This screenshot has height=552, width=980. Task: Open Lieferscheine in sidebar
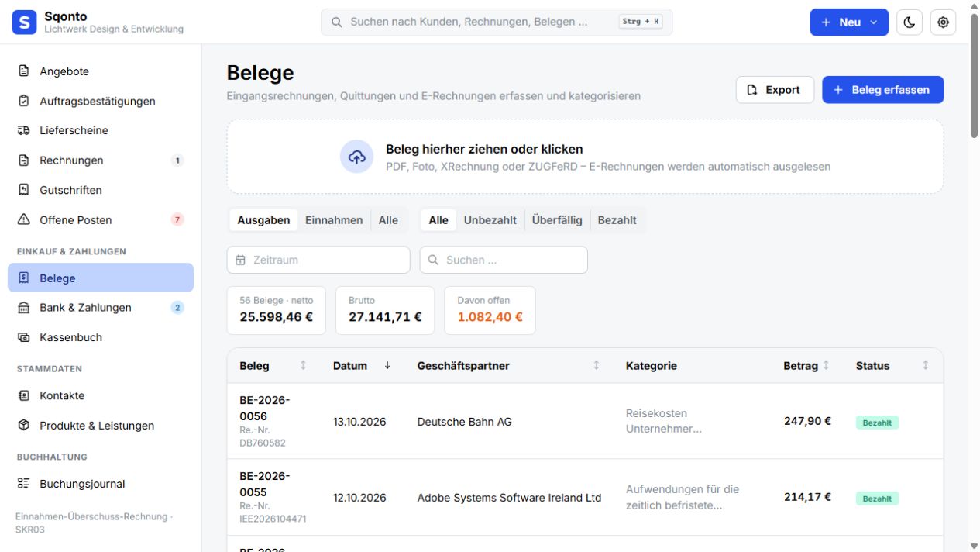(x=101, y=130)
